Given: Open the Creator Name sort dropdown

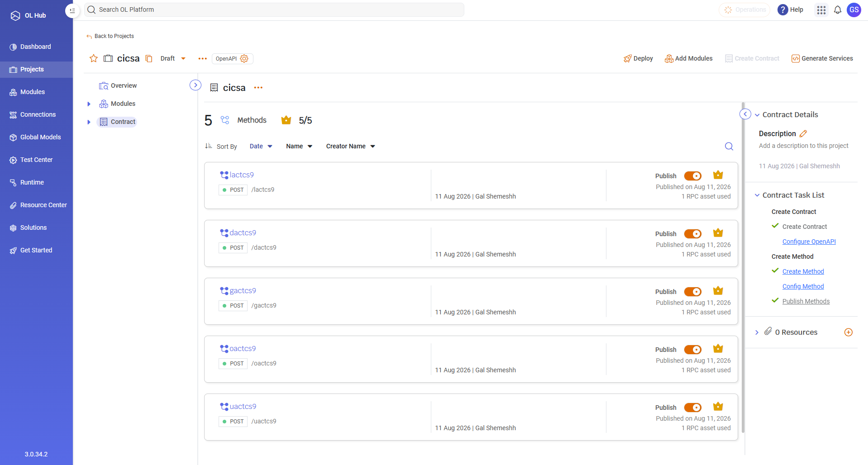Looking at the screenshot, I should 351,146.
